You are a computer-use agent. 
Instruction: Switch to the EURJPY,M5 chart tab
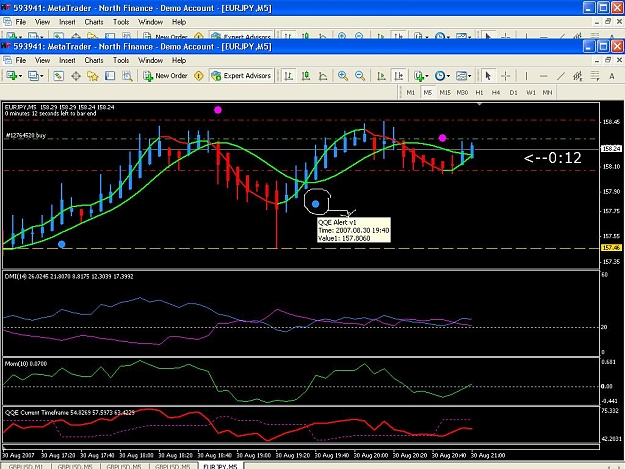220,466
